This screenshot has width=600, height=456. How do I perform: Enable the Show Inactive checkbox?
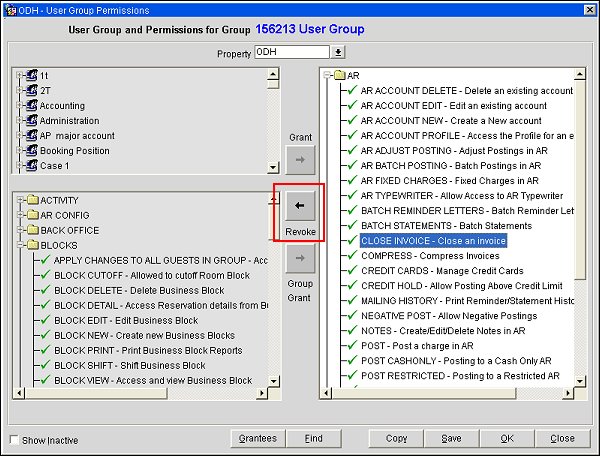[x=13, y=440]
